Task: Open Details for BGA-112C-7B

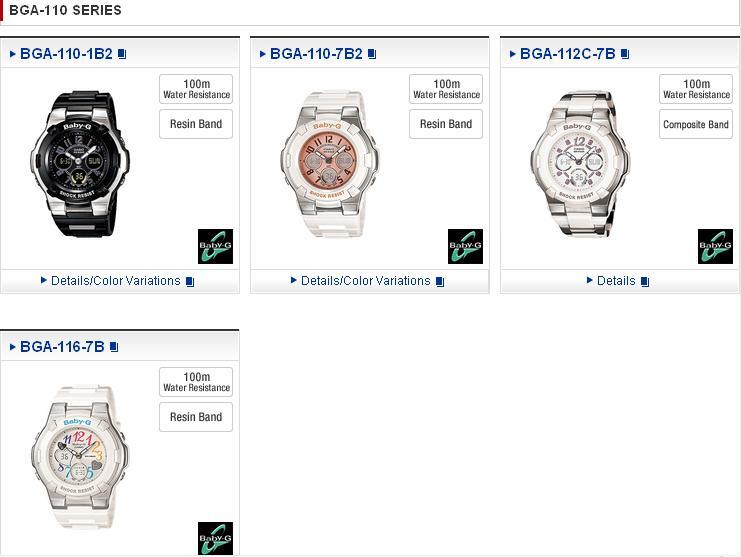Action: tap(616, 281)
